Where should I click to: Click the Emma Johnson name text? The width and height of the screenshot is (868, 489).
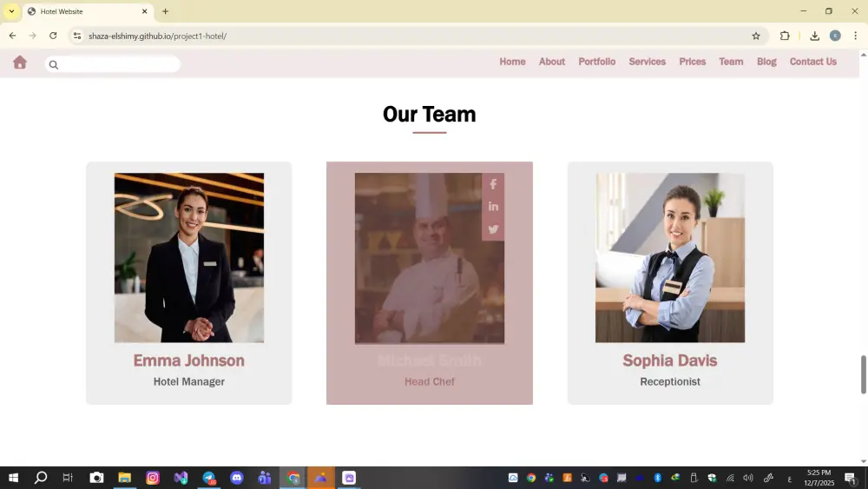(188, 360)
